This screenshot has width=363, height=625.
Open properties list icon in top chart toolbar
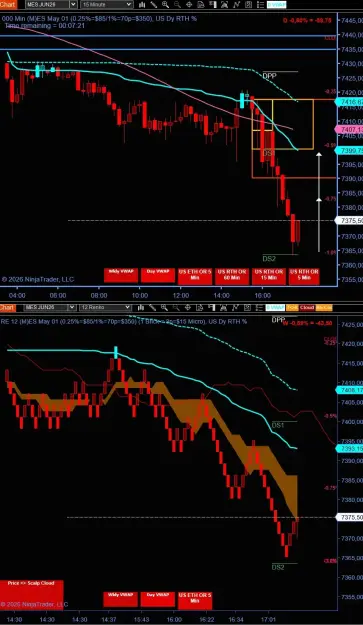pos(260,5)
